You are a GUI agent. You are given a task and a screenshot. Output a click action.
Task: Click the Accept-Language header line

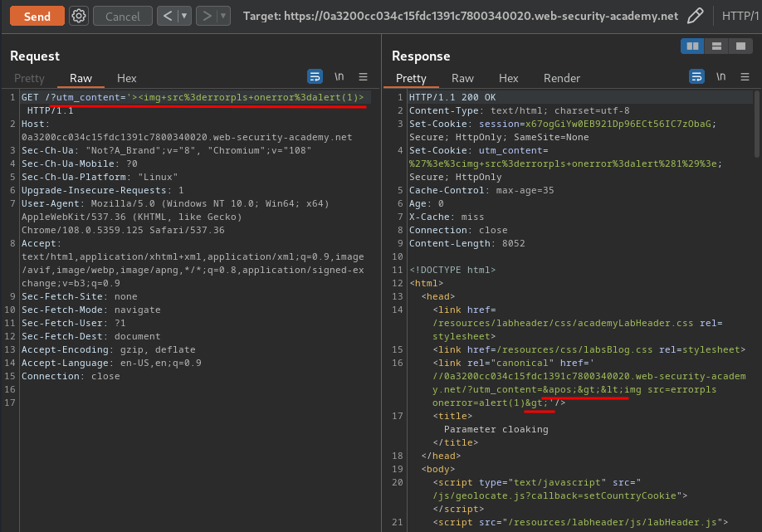click(111, 363)
